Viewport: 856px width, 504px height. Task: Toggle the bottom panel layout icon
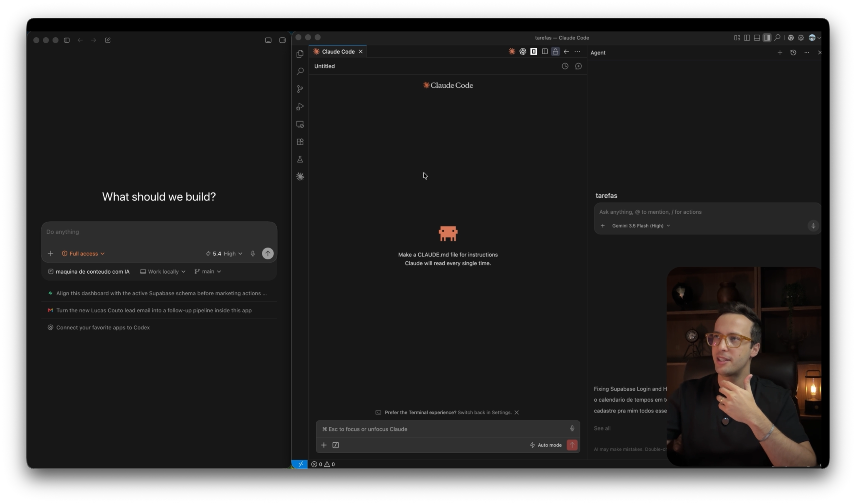(757, 38)
